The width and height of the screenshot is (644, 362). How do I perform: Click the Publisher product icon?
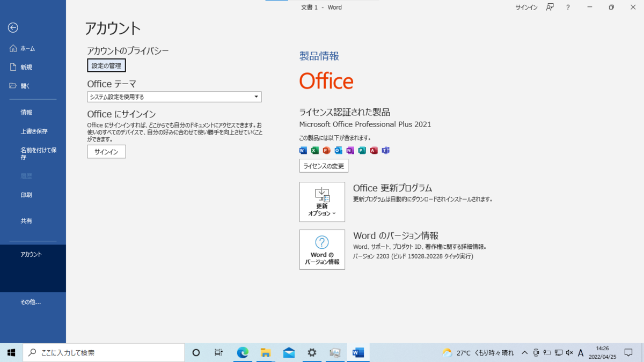click(362, 151)
